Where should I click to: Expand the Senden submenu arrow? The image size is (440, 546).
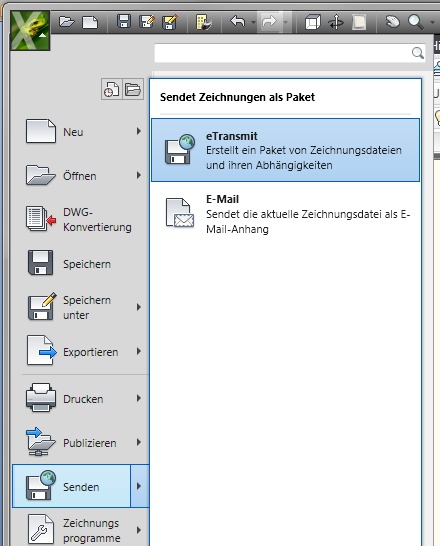tap(140, 486)
